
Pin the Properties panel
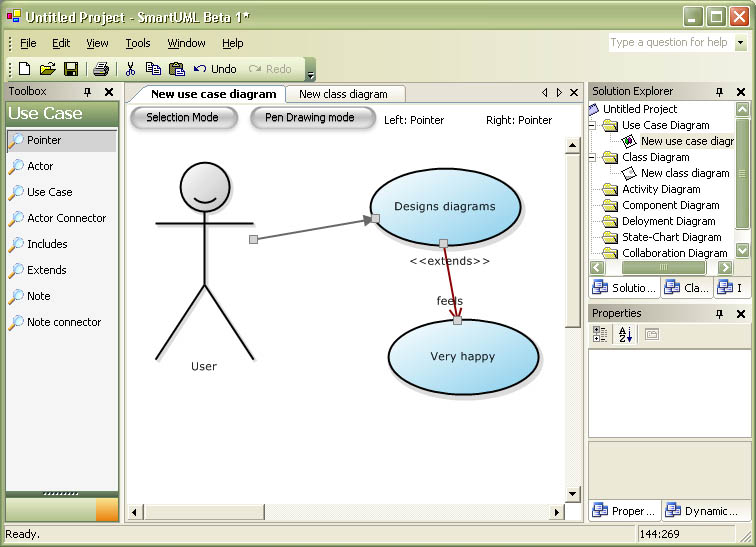(719, 314)
